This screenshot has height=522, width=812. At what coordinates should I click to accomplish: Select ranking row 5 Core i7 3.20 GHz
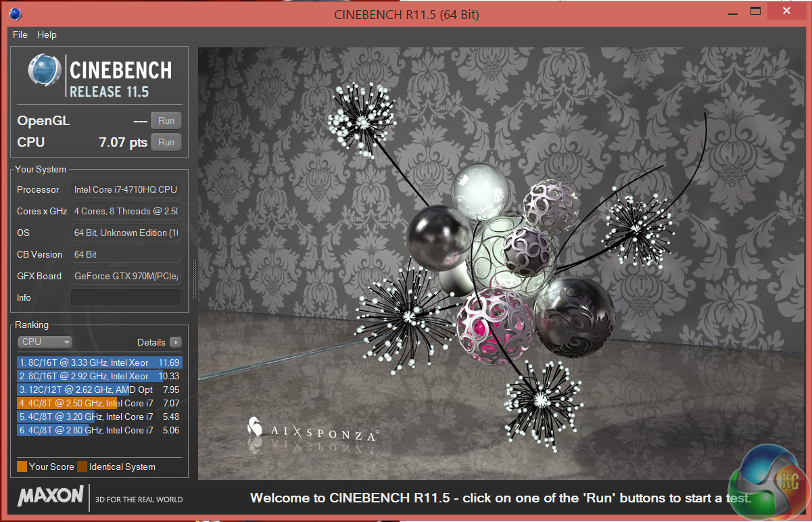pyautogui.click(x=99, y=417)
